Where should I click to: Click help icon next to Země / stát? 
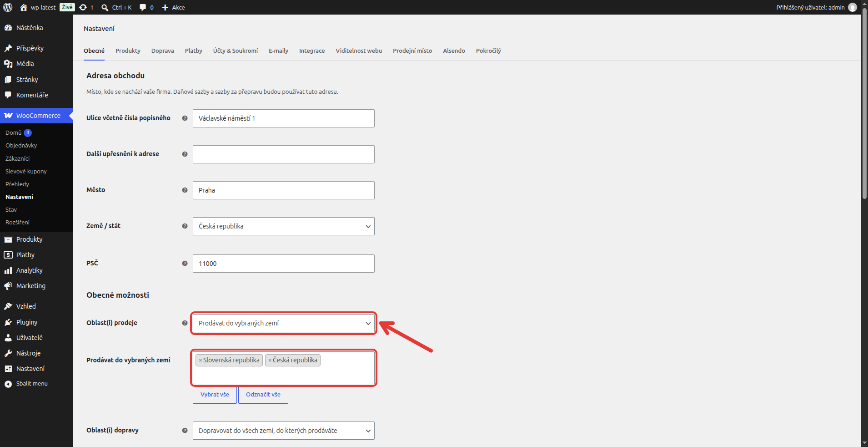[185, 226]
